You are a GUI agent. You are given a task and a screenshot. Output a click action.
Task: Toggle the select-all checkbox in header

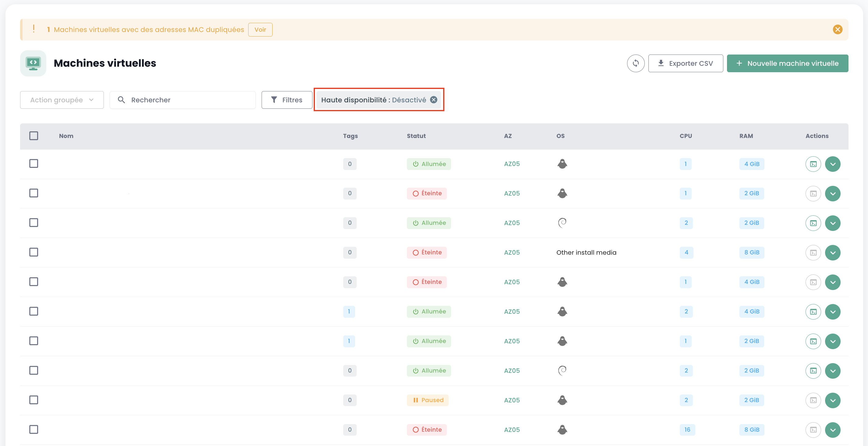tap(34, 136)
